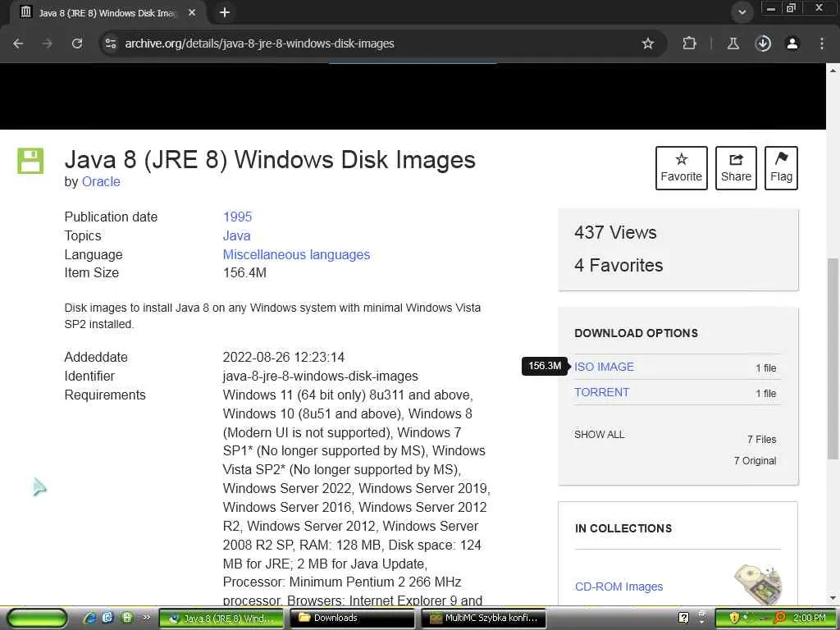Click the identifier java-8-jre-8-windows-disk-images text
The width and height of the screenshot is (840, 630).
pos(321,376)
